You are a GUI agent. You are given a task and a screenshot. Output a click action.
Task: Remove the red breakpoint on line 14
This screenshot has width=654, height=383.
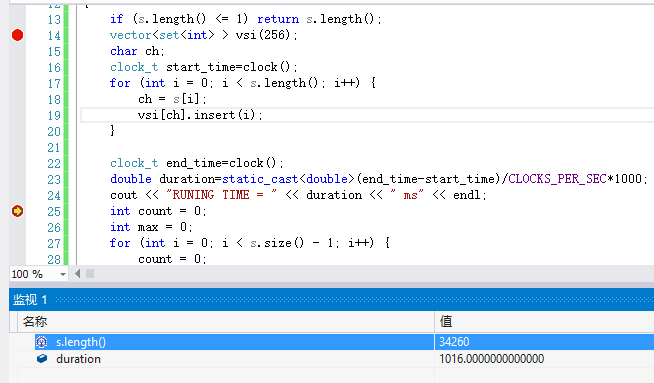pyautogui.click(x=18, y=35)
